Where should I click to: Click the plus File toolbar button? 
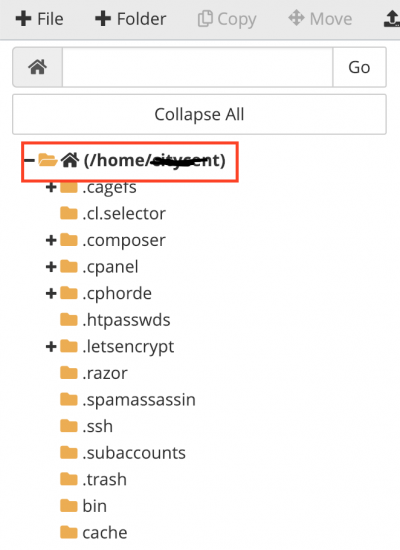40,19
